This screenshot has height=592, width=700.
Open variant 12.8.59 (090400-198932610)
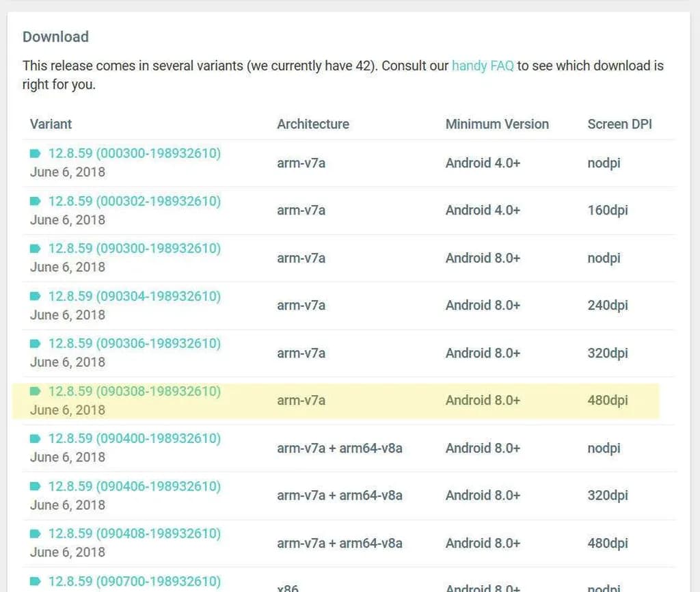click(134, 439)
